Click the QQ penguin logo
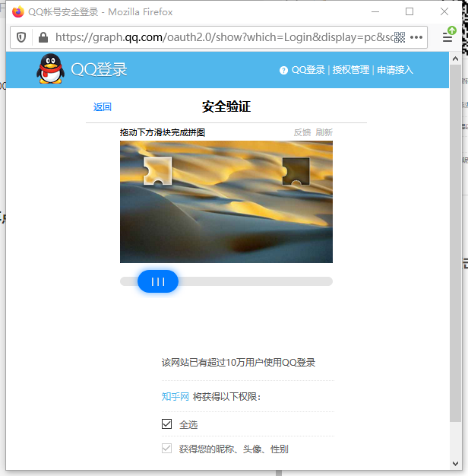 [50, 68]
